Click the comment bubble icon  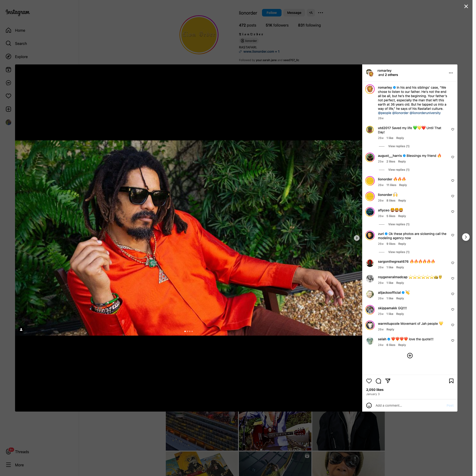(378, 381)
